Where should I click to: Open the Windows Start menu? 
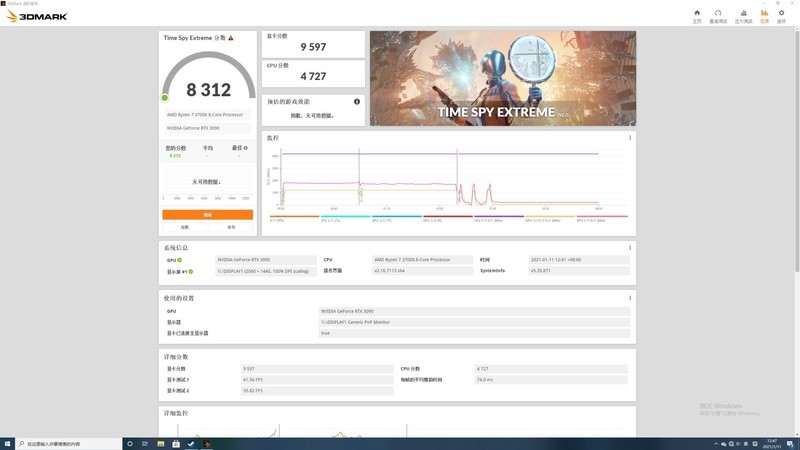[7, 444]
